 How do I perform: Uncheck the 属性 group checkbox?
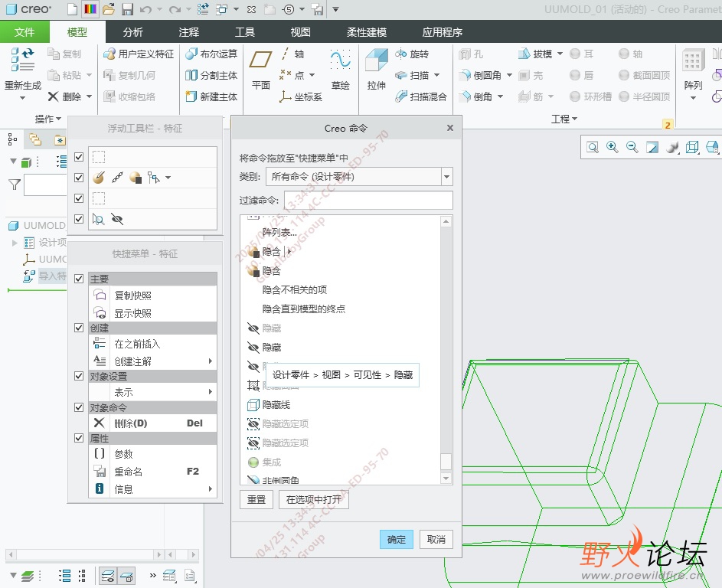(79, 438)
